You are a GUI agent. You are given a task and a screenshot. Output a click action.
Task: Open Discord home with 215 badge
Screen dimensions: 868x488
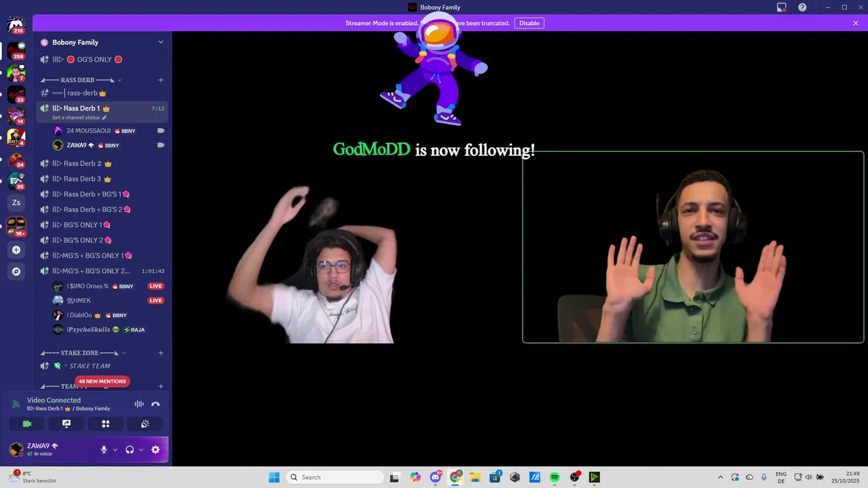[16, 25]
